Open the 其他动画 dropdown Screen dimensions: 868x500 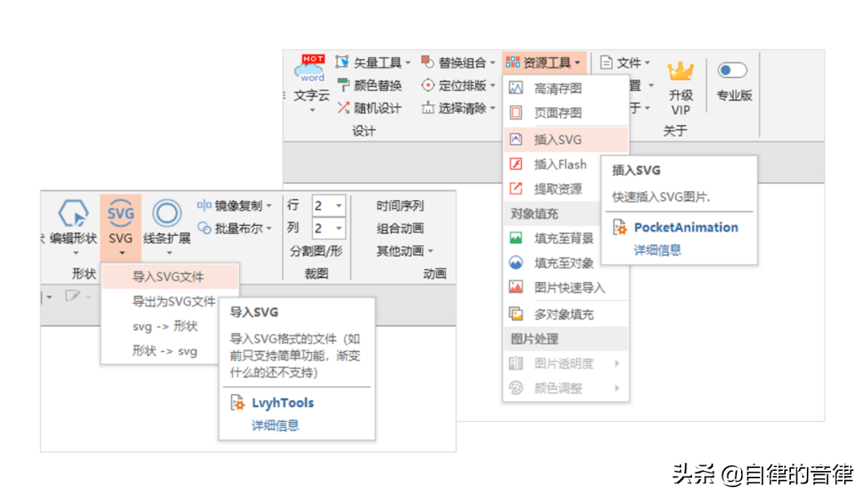[404, 252]
